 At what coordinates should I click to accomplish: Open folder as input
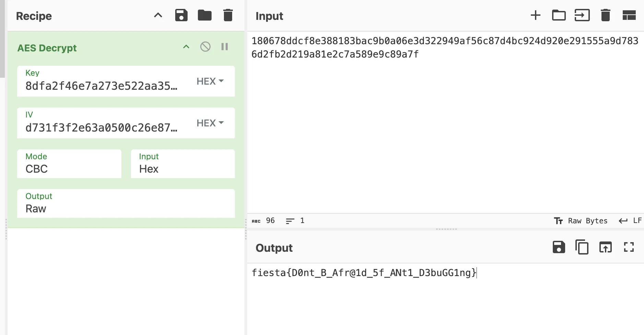(559, 15)
